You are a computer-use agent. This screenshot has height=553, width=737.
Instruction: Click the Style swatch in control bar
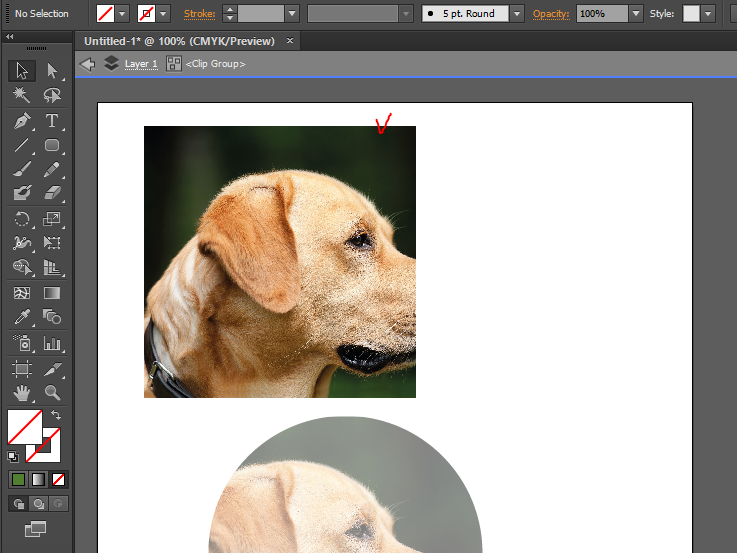[x=691, y=14]
